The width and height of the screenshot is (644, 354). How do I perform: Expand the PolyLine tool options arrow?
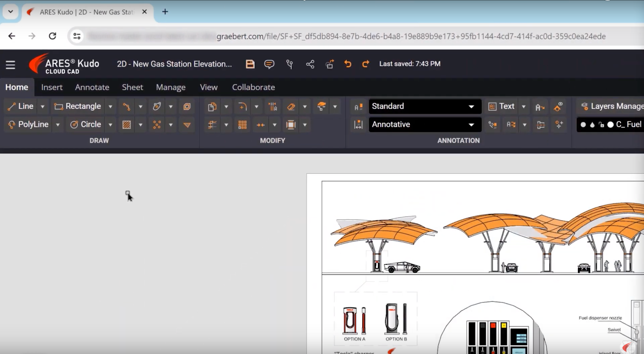coord(58,125)
